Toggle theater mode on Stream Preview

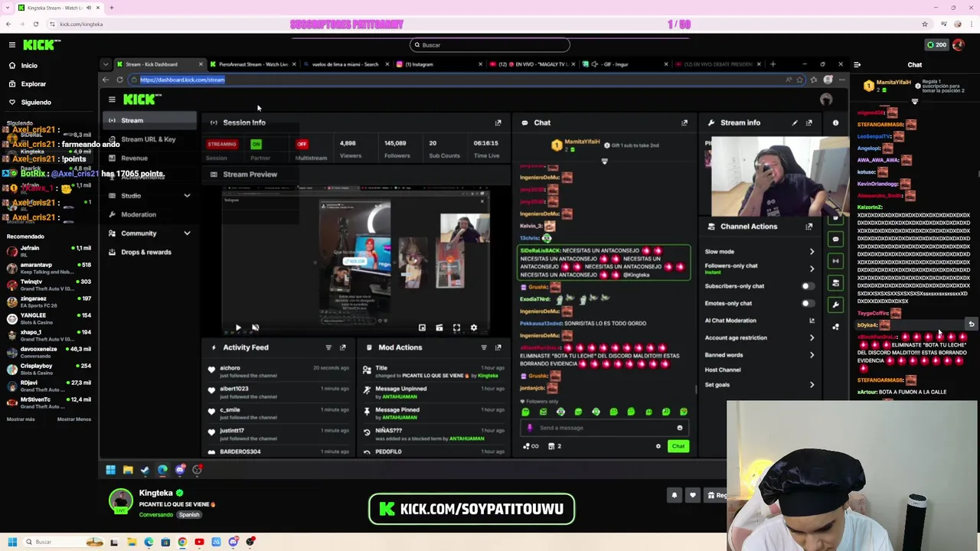(439, 328)
